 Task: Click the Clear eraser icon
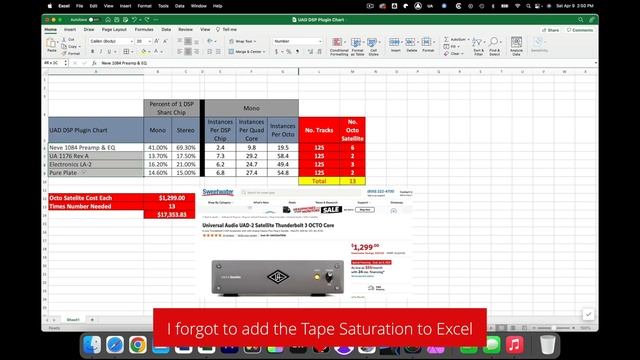click(446, 53)
